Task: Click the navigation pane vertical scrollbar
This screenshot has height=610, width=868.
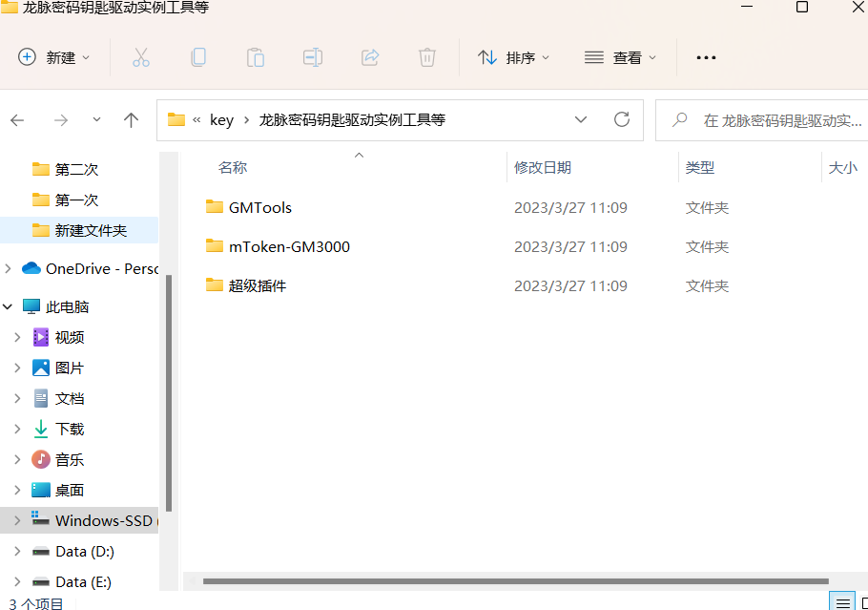Action: click(169, 392)
